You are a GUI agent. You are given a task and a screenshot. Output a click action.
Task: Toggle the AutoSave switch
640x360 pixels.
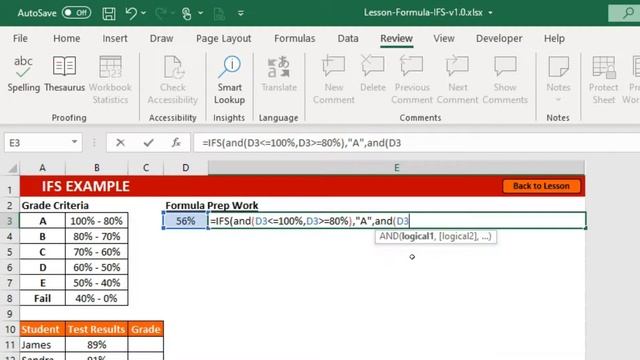click(x=76, y=13)
